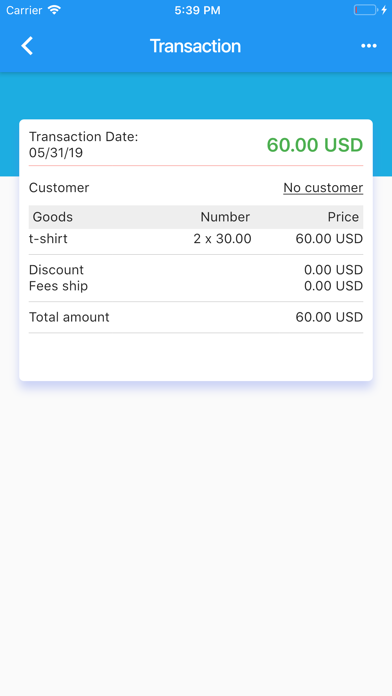The height and width of the screenshot is (696, 392).
Task: Tap the Transaction Date label
Action: point(83,137)
